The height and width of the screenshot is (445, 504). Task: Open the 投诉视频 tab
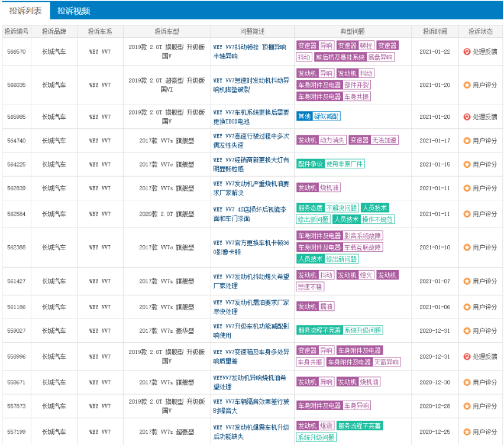(73, 11)
